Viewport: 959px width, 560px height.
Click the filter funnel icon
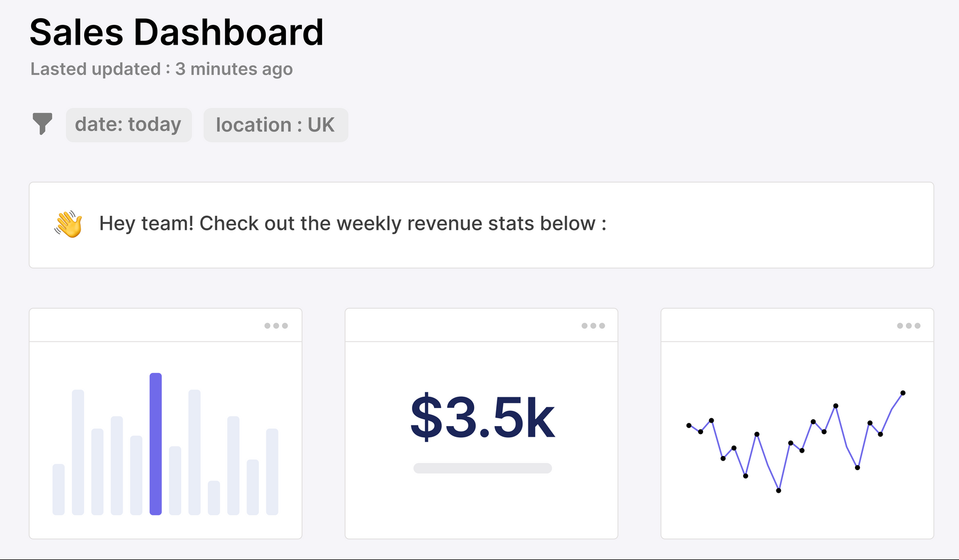(x=42, y=123)
